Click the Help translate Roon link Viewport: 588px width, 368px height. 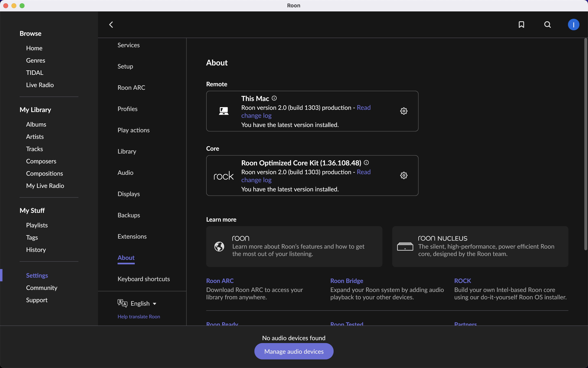(139, 316)
